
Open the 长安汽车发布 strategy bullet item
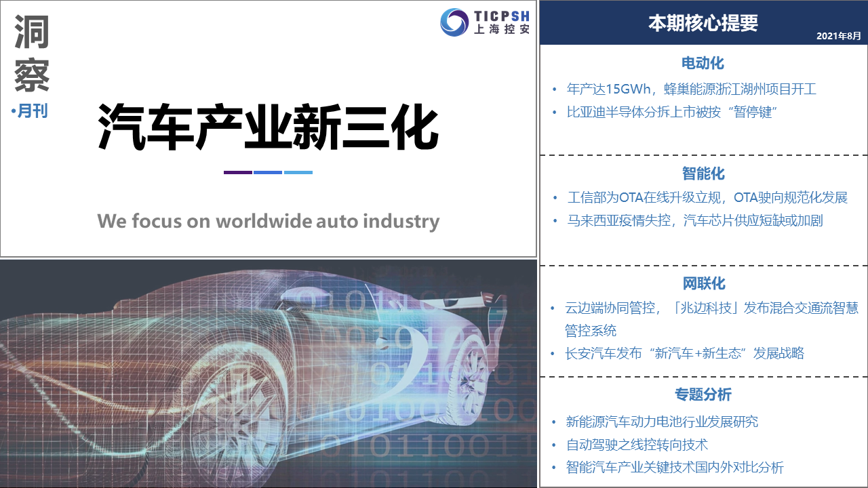(x=685, y=353)
